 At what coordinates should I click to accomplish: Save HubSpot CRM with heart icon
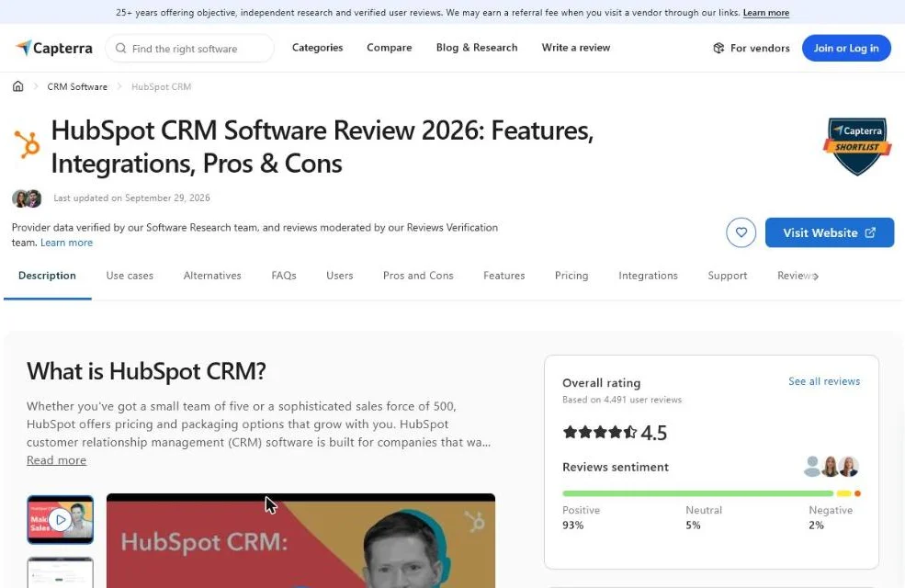coord(741,232)
